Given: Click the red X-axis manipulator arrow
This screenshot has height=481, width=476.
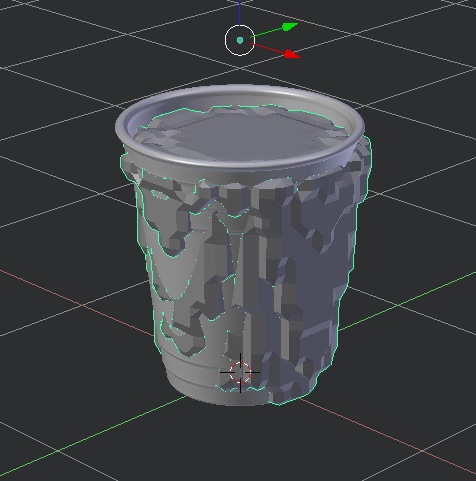Looking at the screenshot, I should tap(293, 54).
